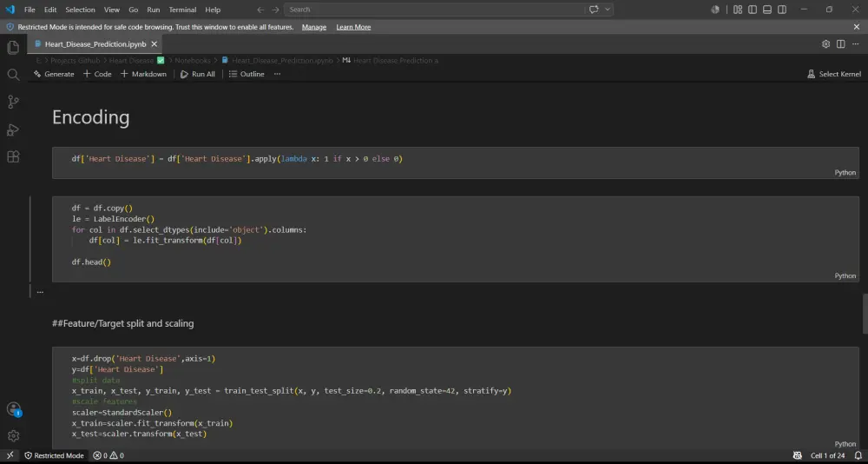Click Restricted Mode in status bar

coord(54,455)
